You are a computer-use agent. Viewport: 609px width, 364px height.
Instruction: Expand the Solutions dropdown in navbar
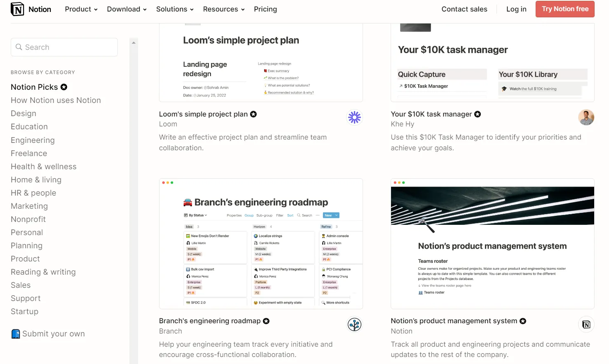pyautogui.click(x=175, y=9)
